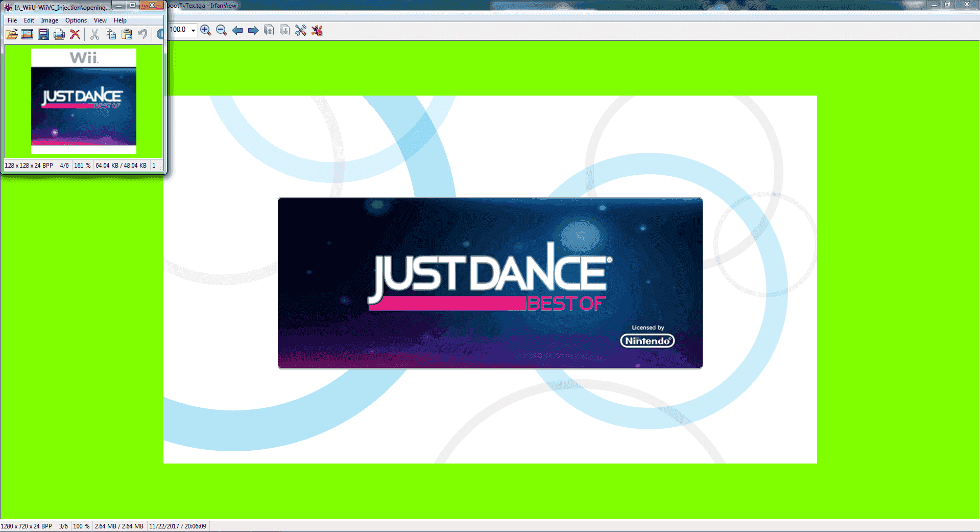The image size is (980, 532).
Task: Delete the file with the red X icon
Action: [75, 34]
